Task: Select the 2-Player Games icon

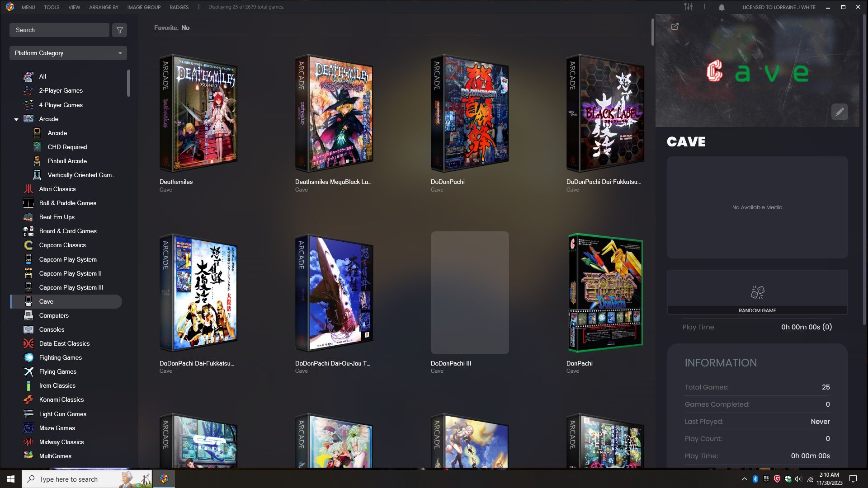Action: [x=28, y=90]
